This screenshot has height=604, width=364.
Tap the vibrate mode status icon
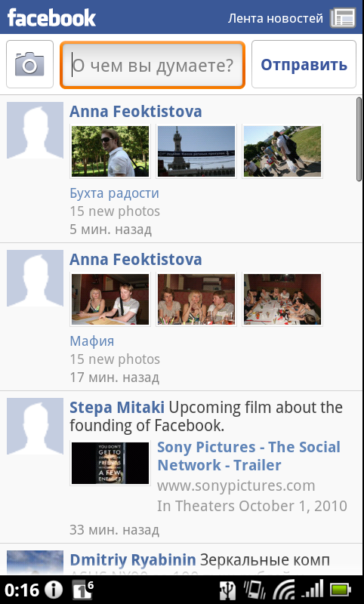254,590
